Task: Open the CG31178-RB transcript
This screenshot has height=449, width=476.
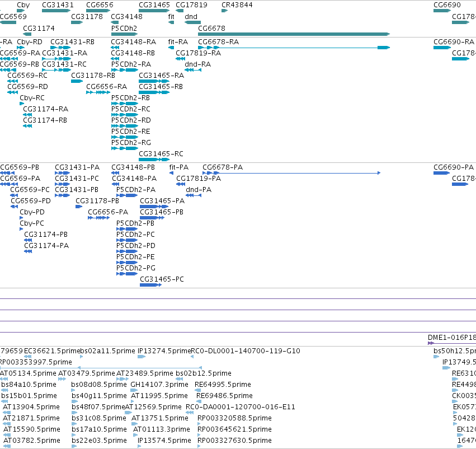Action: pyautogui.click(x=77, y=81)
